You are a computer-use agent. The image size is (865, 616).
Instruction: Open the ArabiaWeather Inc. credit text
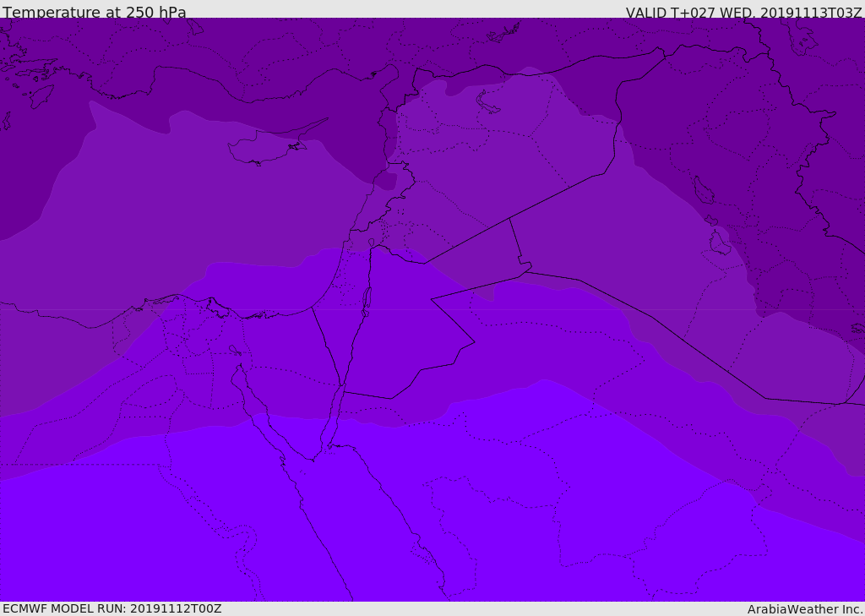[x=805, y=609]
